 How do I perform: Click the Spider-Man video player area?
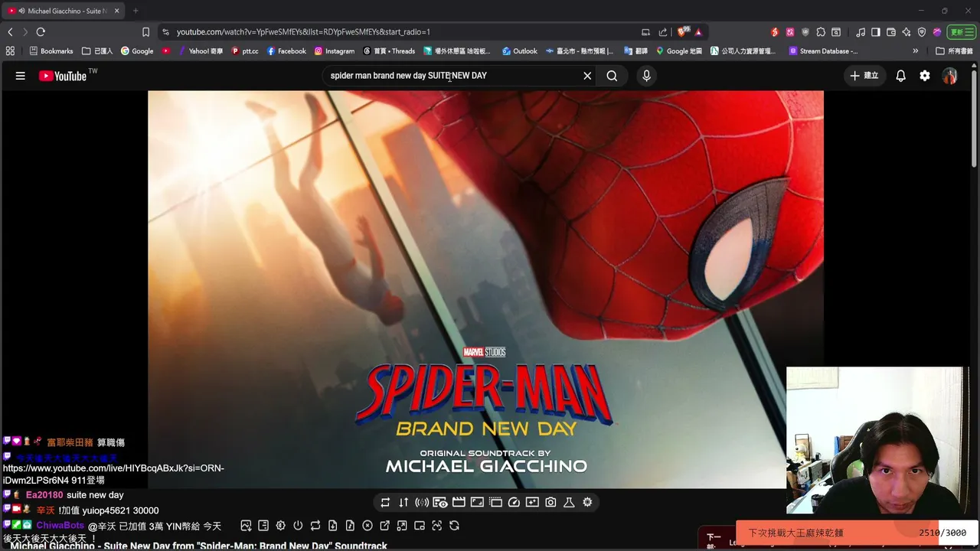tap(485, 289)
